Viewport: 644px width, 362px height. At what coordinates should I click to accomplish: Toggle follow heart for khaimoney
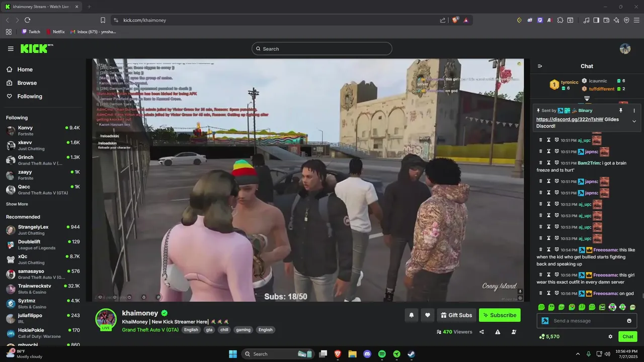coord(428,315)
